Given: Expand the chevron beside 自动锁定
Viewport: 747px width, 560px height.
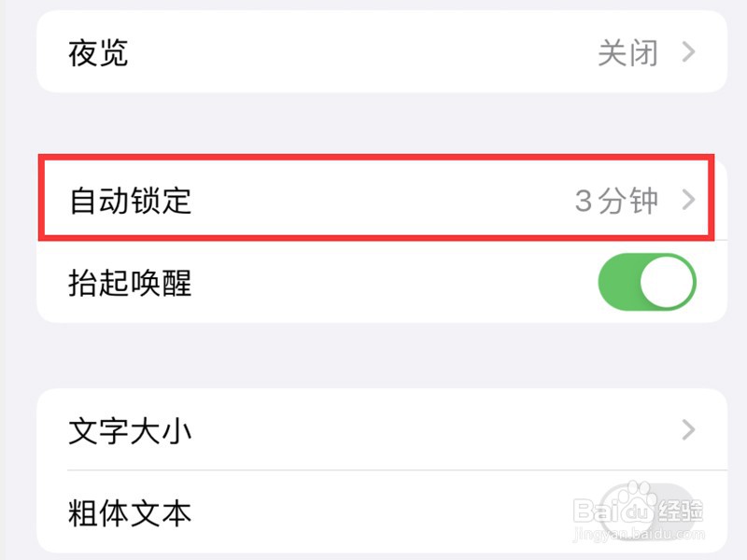Looking at the screenshot, I should (689, 199).
